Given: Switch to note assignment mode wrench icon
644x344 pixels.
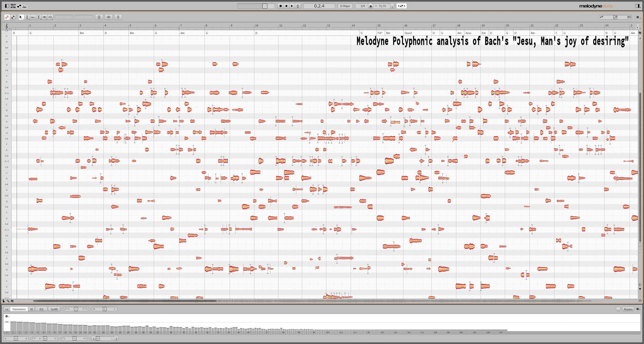Looking at the screenshot, I should click(13, 17).
